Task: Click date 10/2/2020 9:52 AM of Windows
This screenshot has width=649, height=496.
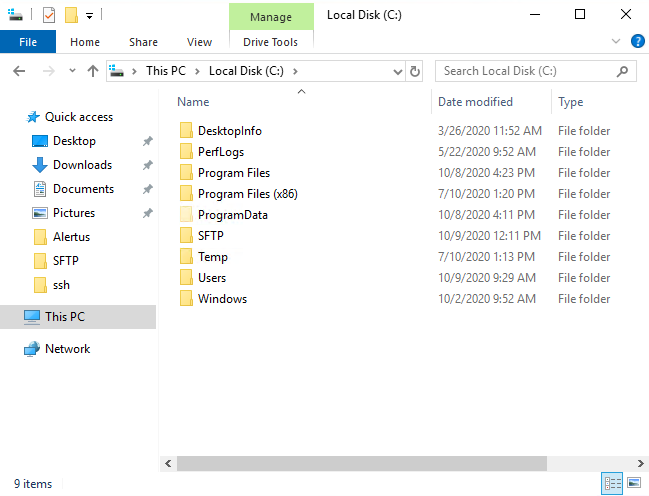Action: click(x=487, y=299)
